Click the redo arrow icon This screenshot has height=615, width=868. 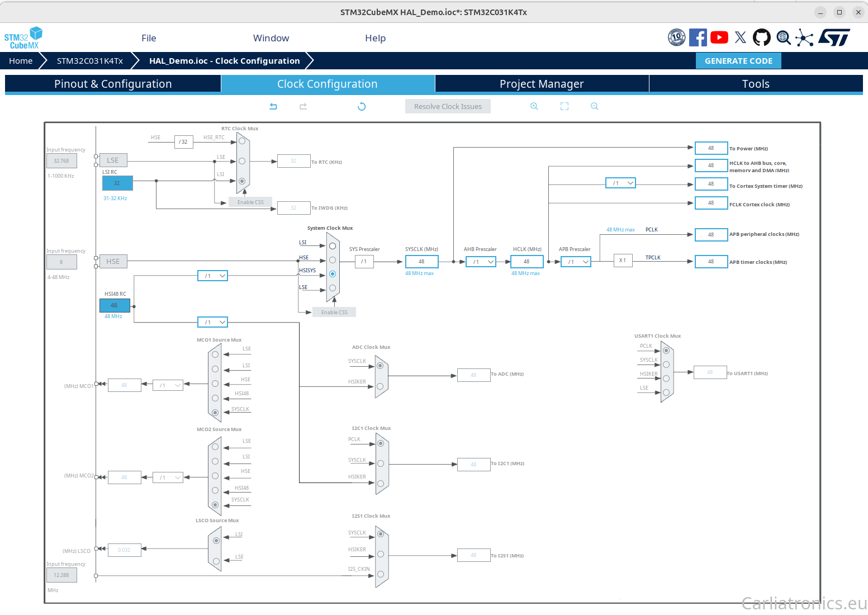tap(303, 106)
